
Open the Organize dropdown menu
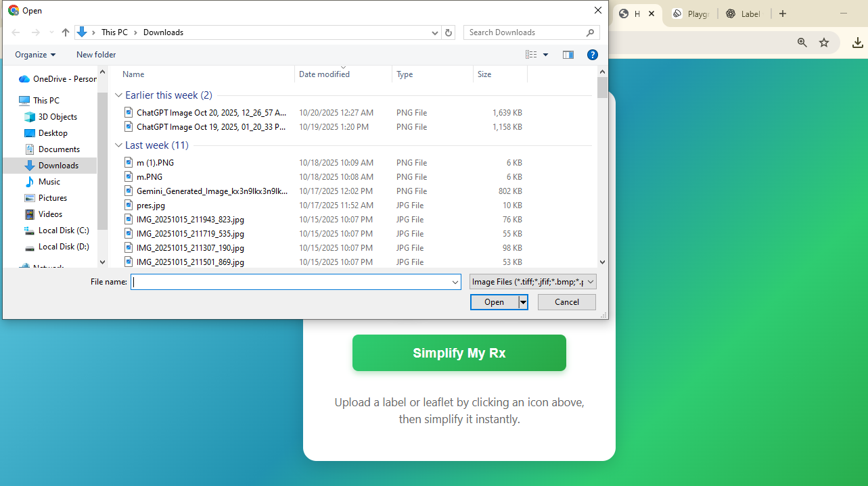click(x=35, y=55)
